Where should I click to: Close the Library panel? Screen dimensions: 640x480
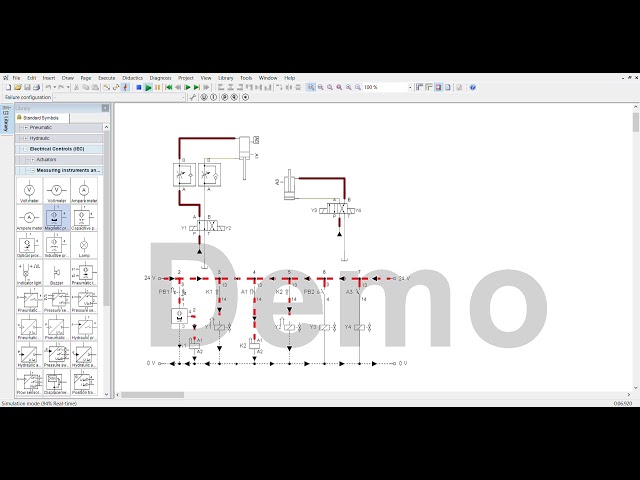click(x=105, y=108)
